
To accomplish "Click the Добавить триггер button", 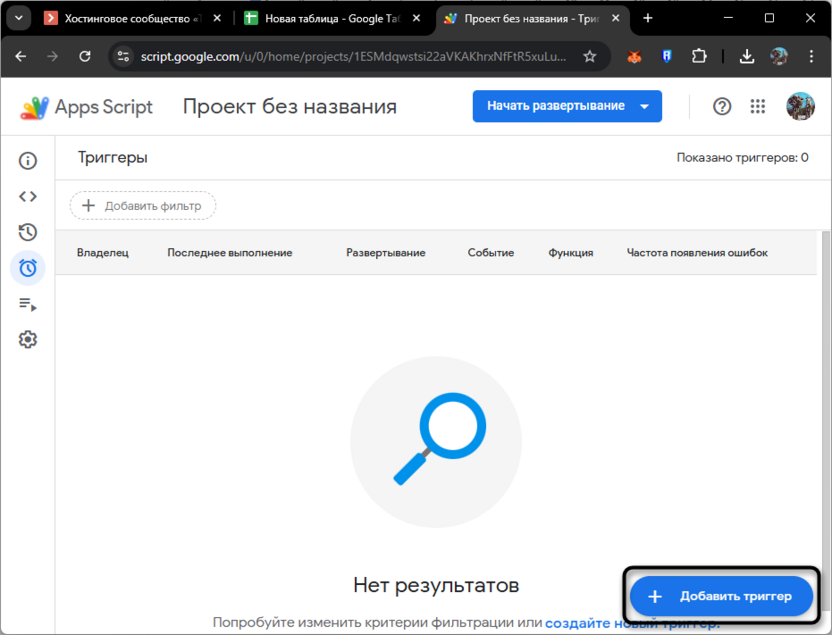I will pyautogui.click(x=720, y=596).
